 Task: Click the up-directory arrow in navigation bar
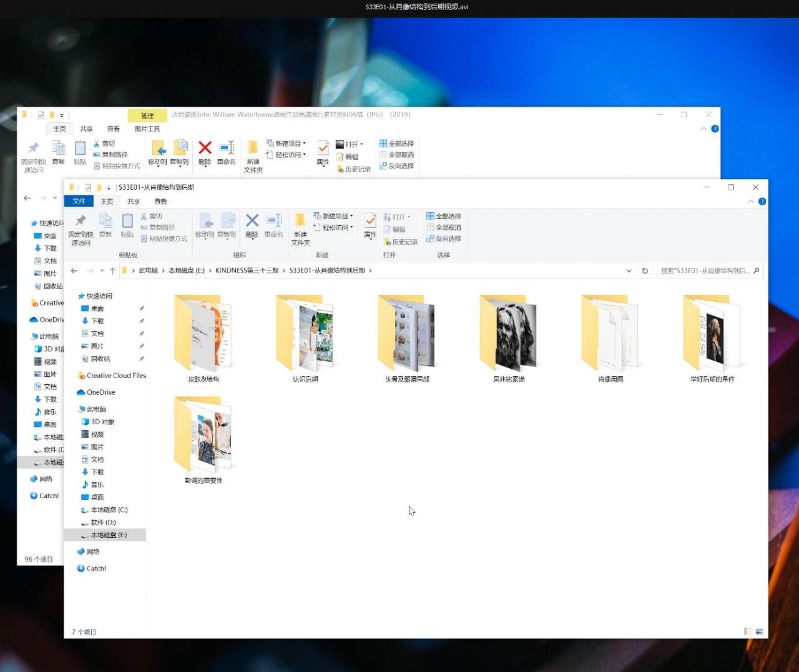[112, 271]
